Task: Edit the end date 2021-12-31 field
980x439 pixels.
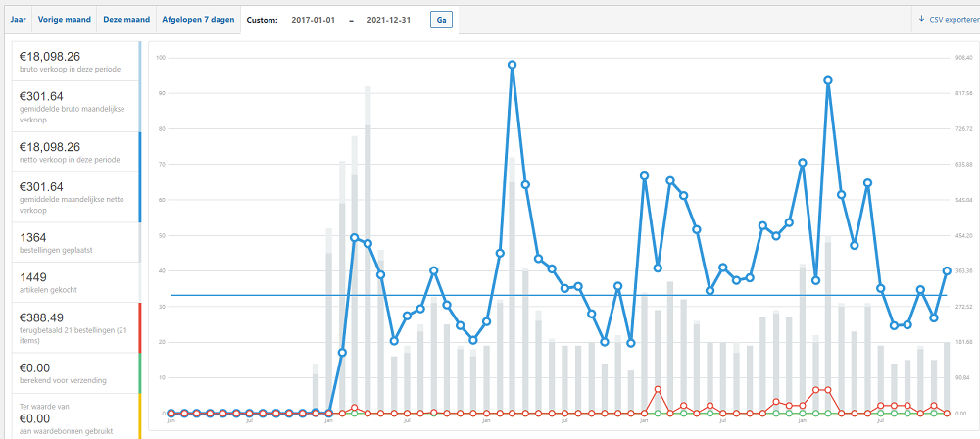Action: [x=388, y=20]
